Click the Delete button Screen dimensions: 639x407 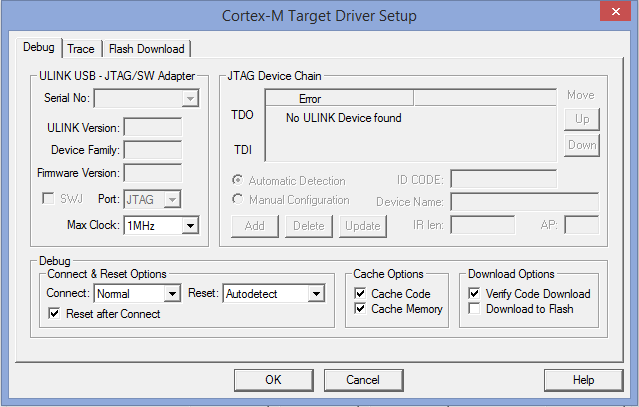(309, 226)
